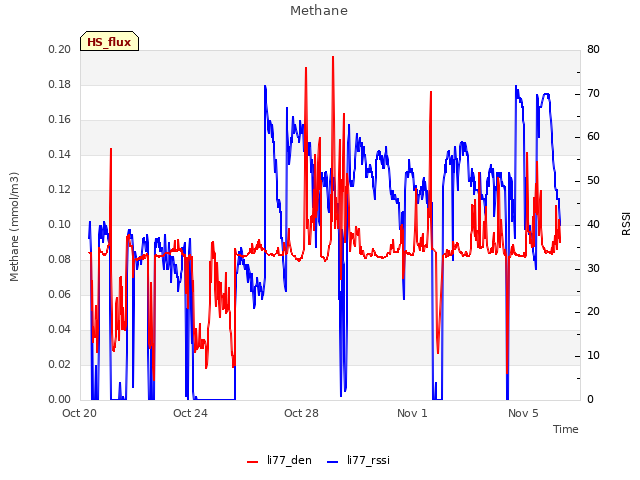640x480 pixels.
Task: Click the RSSI right axis label
Action: (626, 224)
